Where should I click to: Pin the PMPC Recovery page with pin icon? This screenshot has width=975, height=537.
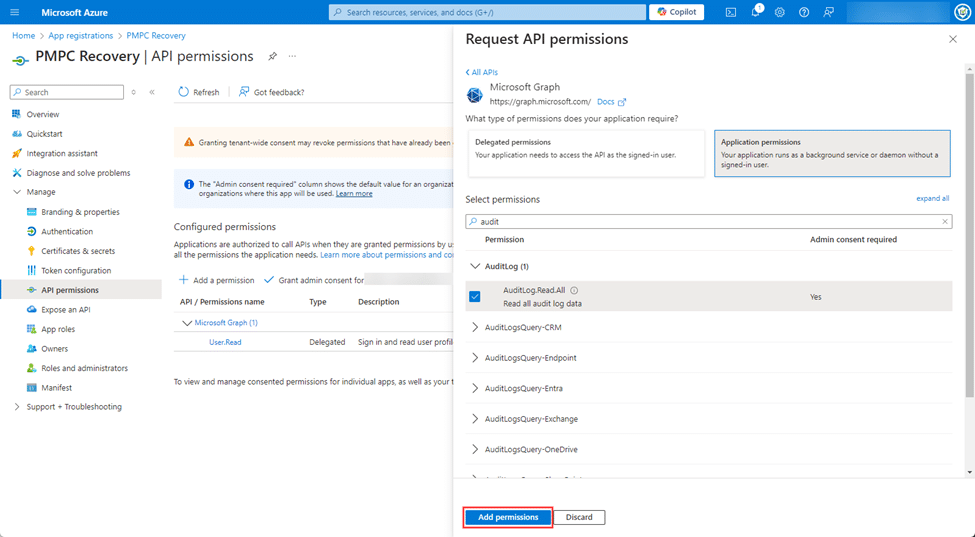click(x=272, y=57)
